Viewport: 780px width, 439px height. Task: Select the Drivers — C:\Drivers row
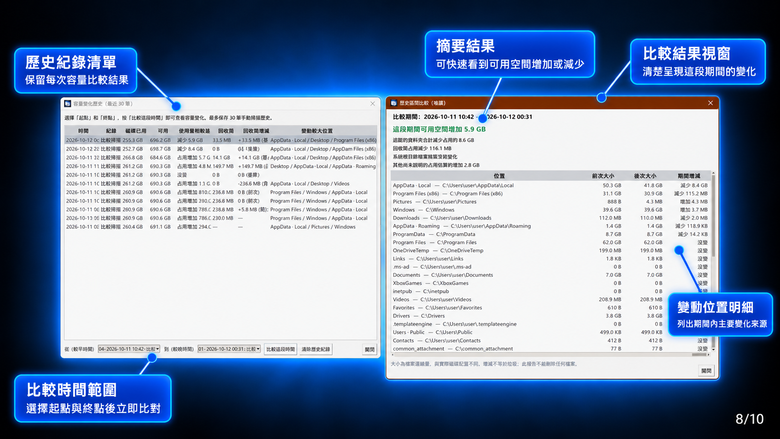[551, 316]
